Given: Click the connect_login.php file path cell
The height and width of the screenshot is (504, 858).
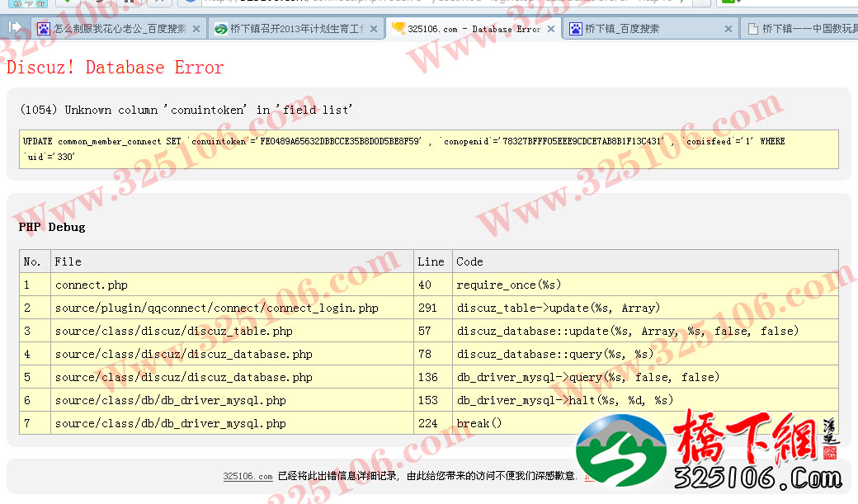Looking at the screenshot, I should point(232,308).
